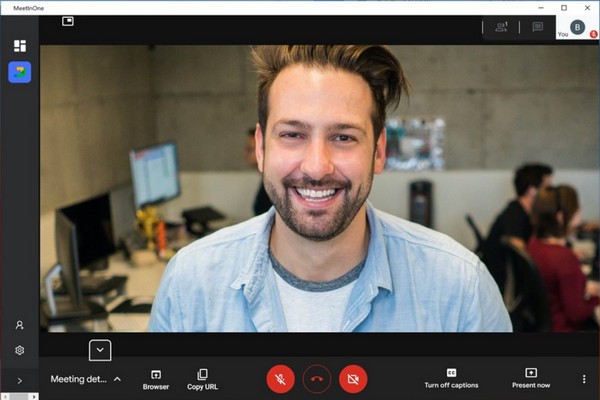Select the Google Meet app in sidebar
This screenshot has width=600, height=400.
tap(19, 72)
